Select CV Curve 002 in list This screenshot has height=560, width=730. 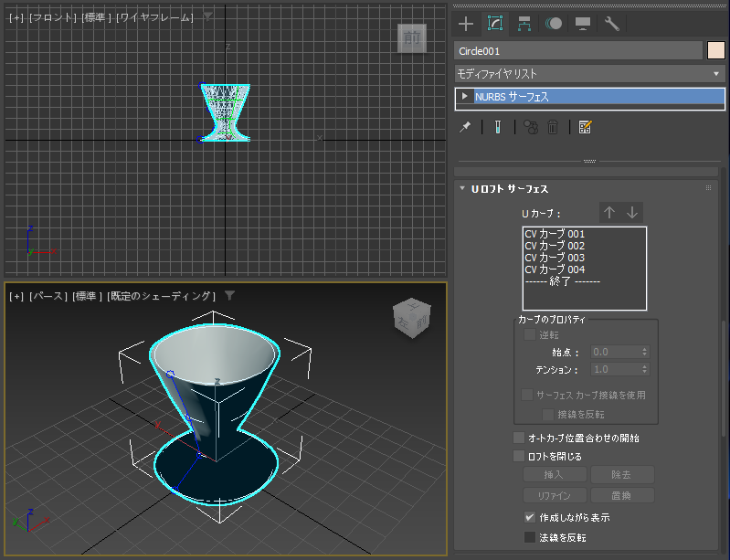coord(585,246)
